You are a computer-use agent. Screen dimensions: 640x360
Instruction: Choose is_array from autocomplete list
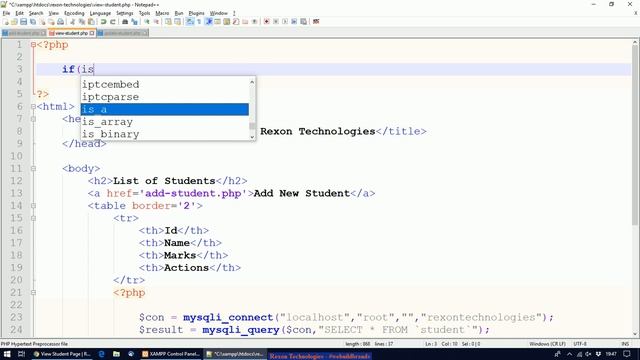pos(165,122)
